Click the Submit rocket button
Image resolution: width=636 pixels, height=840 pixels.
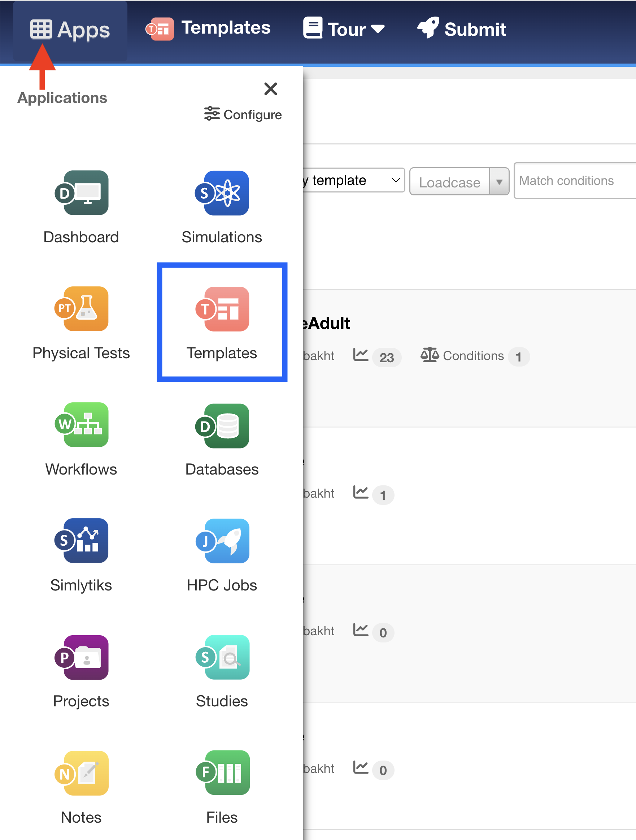[x=461, y=29]
